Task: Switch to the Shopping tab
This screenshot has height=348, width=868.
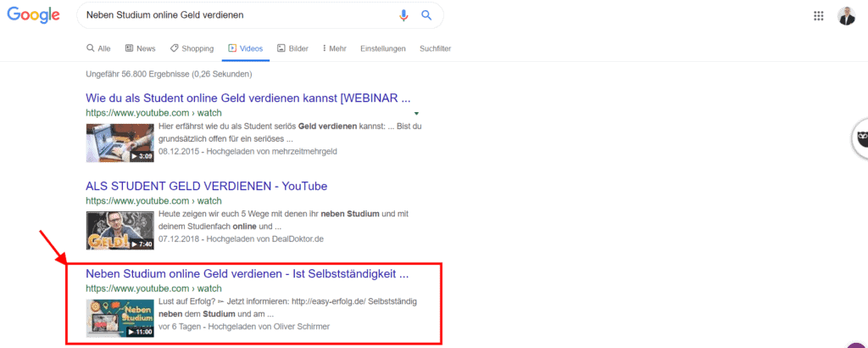Action: tap(192, 48)
